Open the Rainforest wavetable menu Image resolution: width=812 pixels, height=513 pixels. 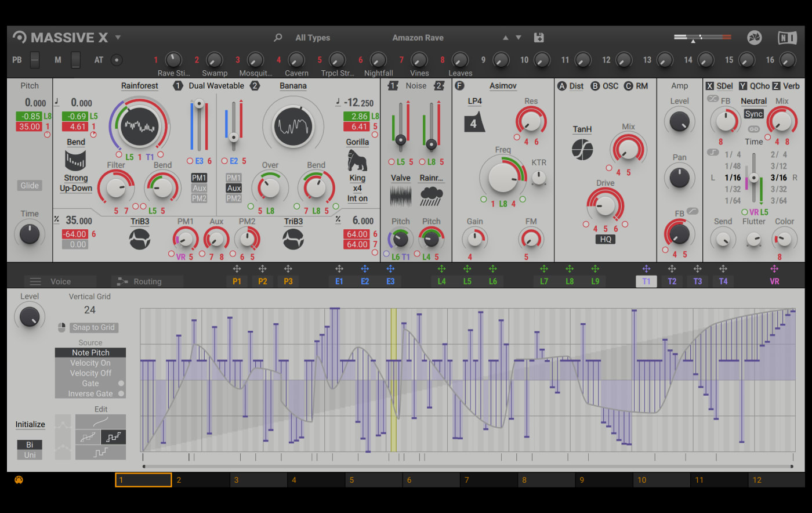(139, 86)
